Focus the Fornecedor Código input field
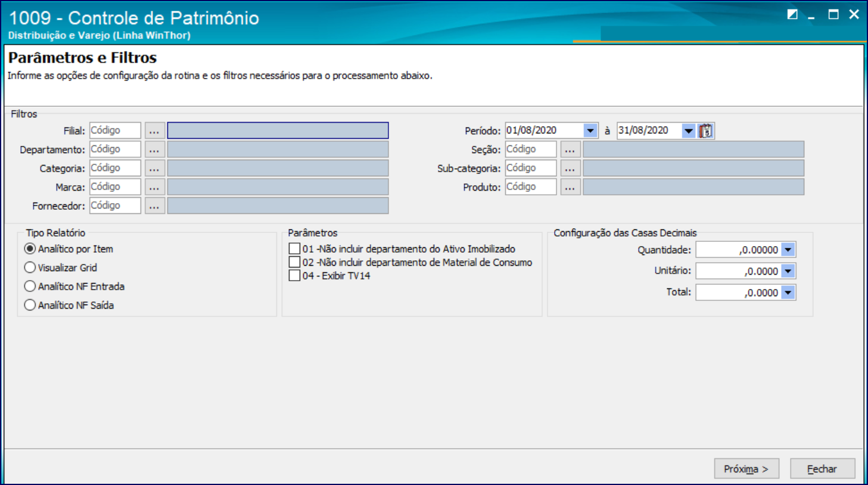868x485 pixels. (x=115, y=206)
